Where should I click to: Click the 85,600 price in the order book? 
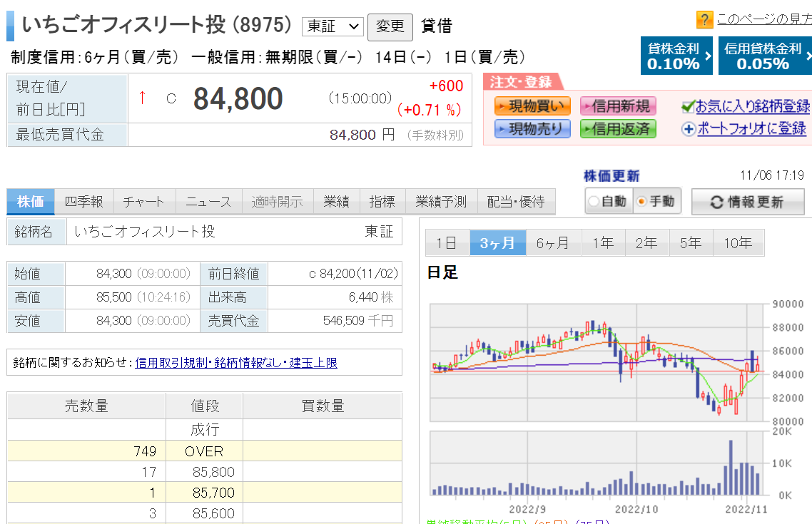[x=213, y=513]
